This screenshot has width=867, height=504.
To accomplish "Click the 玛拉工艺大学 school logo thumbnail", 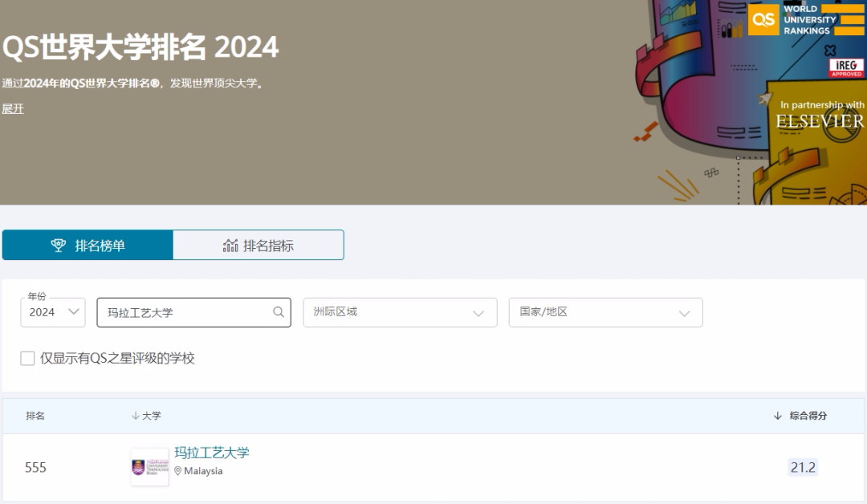I will click(x=149, y=464).
